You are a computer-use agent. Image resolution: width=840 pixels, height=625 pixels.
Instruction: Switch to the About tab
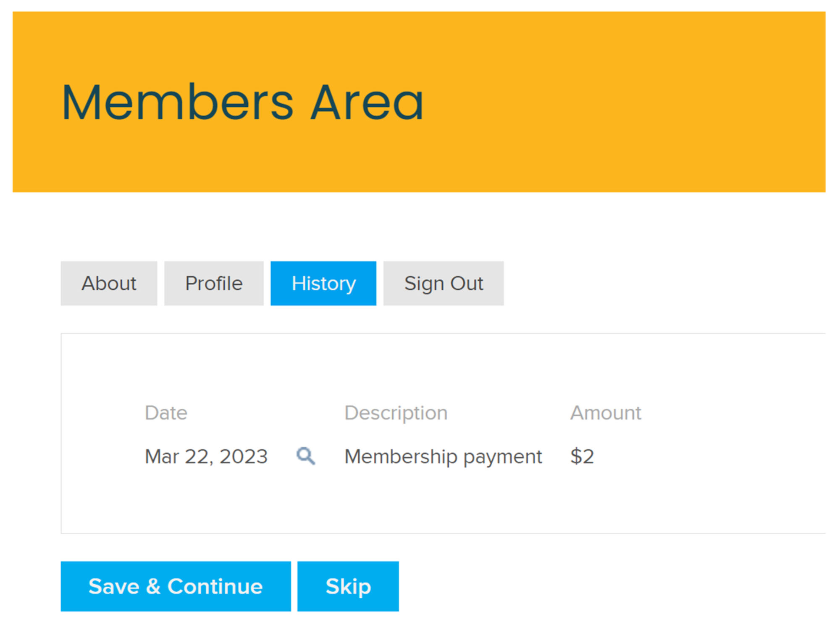(109, 284)
